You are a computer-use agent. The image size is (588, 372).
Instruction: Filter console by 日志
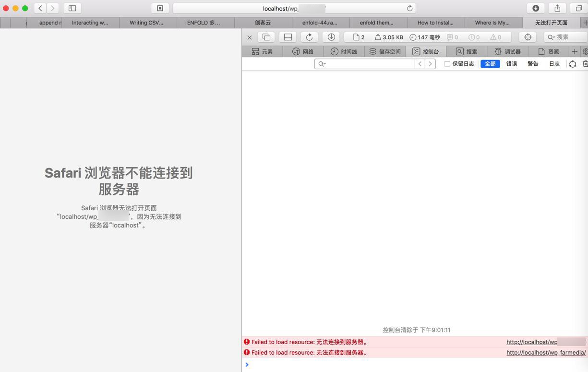click(x=554, y=64)
